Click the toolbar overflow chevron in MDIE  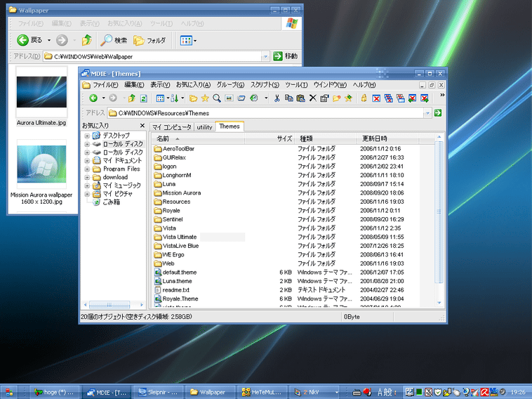(x=442, y=95)
